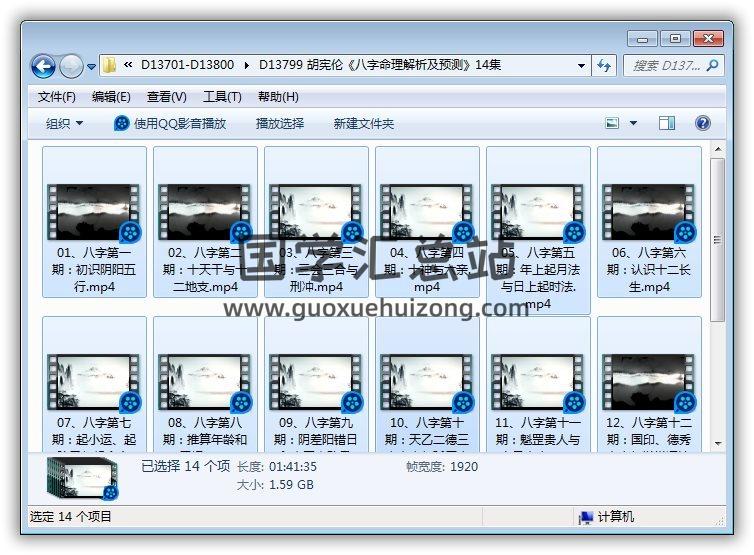Expand the view options dropdown arrow
The width and height of the screenshot is (754, 555).
(x=633, y=124)
